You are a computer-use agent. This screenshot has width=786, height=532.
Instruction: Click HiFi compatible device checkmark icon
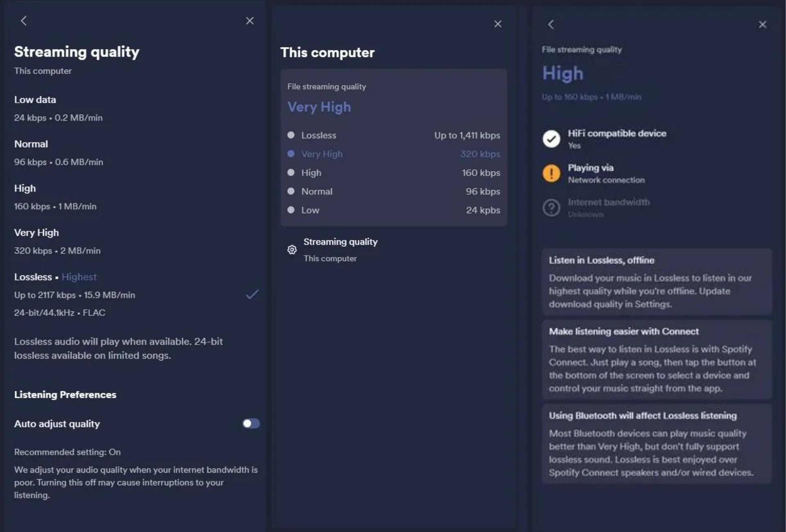point(551,138)
